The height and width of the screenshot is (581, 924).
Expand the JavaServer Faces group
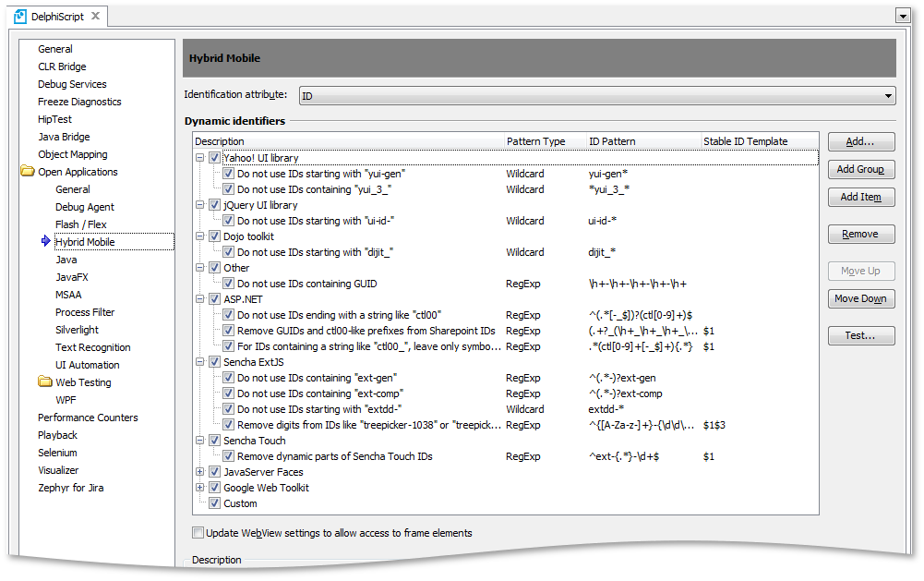pyautogui.click(x=200, y=472)
